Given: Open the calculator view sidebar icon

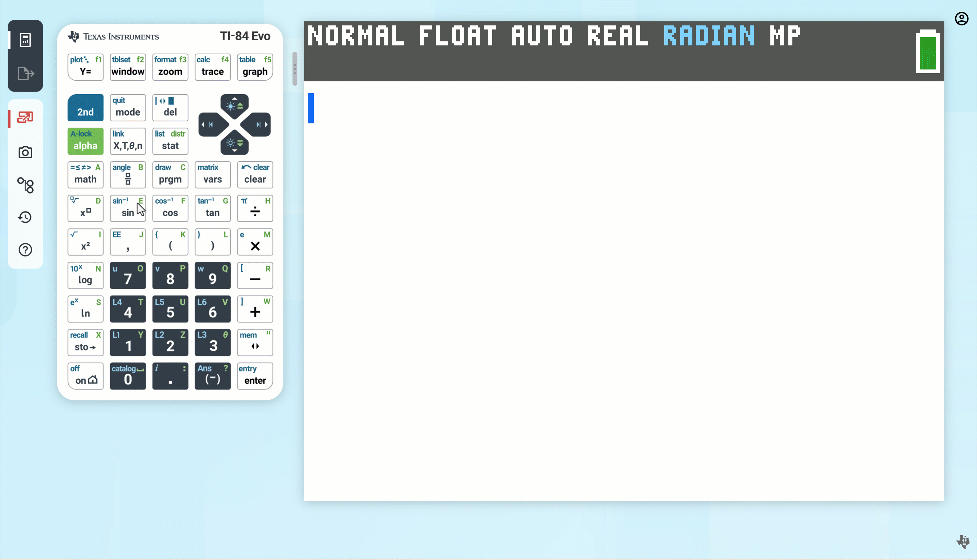Looking at the screenshot, I should (x=25, y=40).
